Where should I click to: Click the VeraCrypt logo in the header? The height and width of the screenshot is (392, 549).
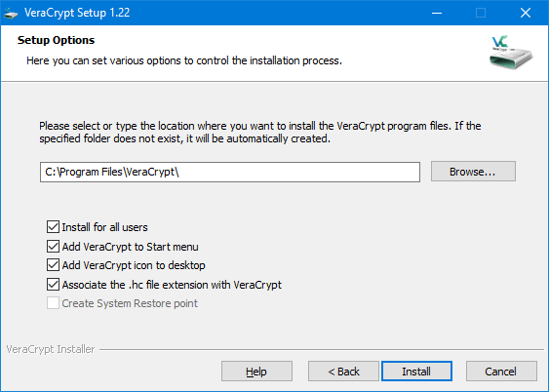tap(511, 52)
